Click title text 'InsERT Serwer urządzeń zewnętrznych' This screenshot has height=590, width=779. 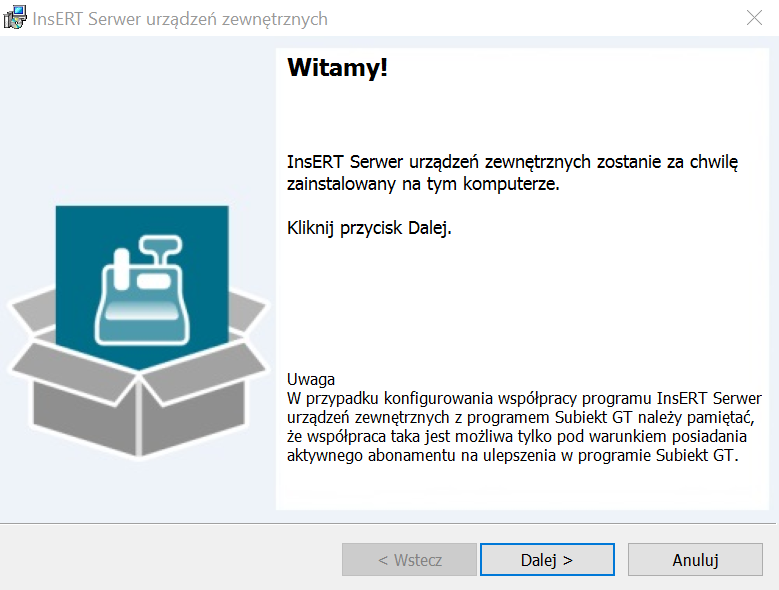[x=180, y=19]
